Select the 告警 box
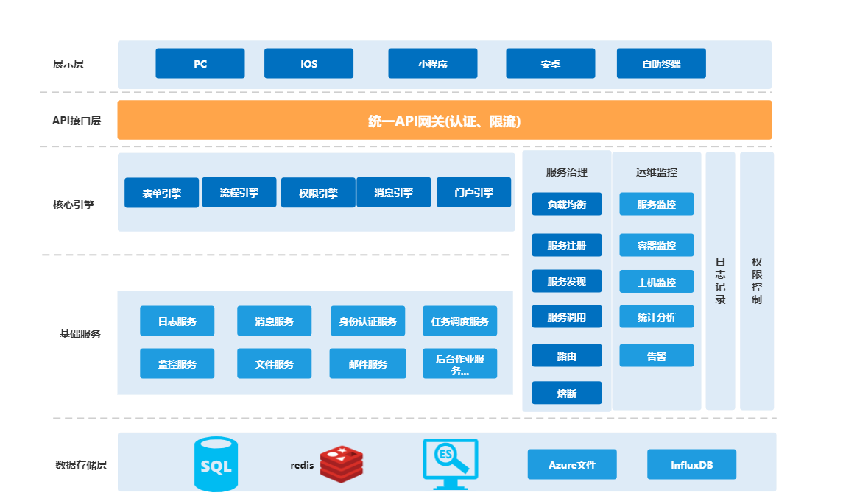Screen dimensions: 843x504 (x=656, y=355)
